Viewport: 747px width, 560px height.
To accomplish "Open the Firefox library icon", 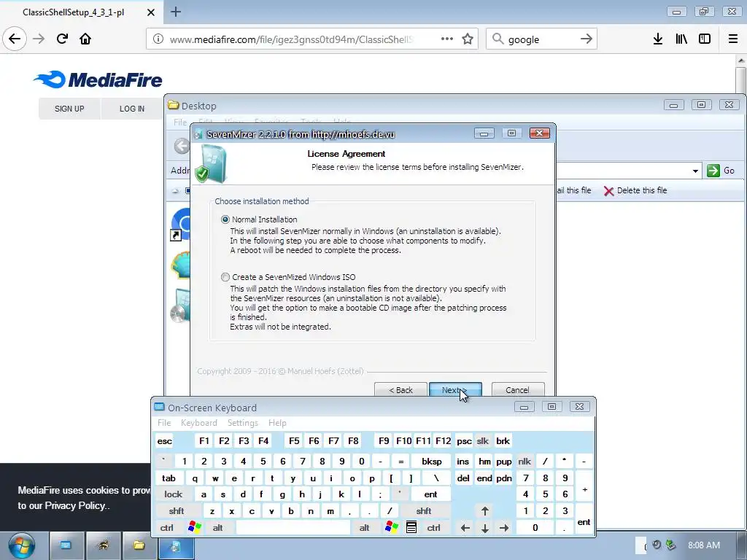I will coord(681,39).
